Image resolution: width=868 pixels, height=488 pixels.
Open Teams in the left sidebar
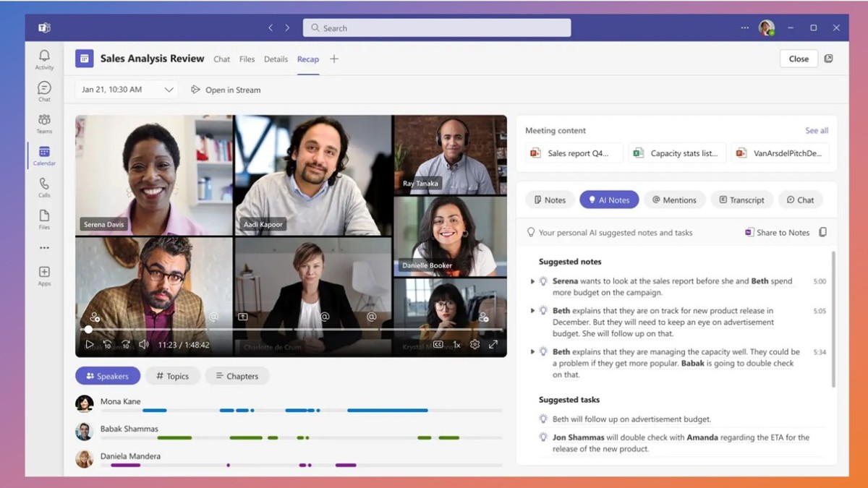[x=44, y=123]
